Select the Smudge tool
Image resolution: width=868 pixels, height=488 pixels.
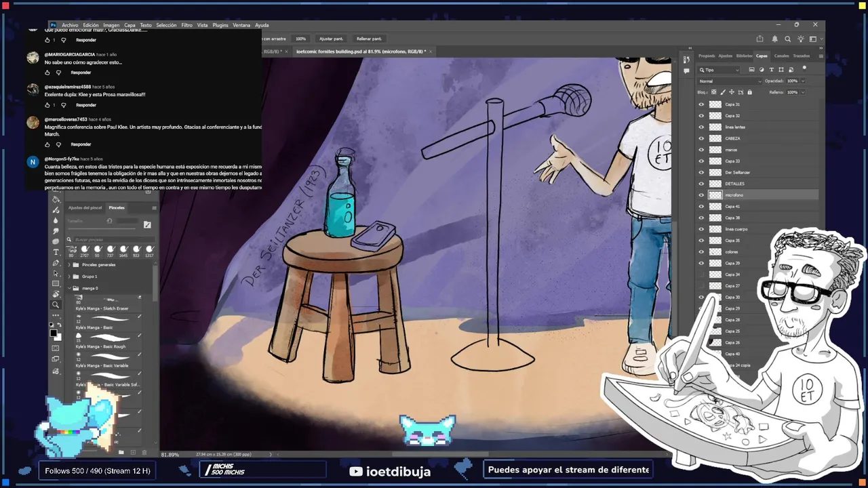click(x=56, y=231)
